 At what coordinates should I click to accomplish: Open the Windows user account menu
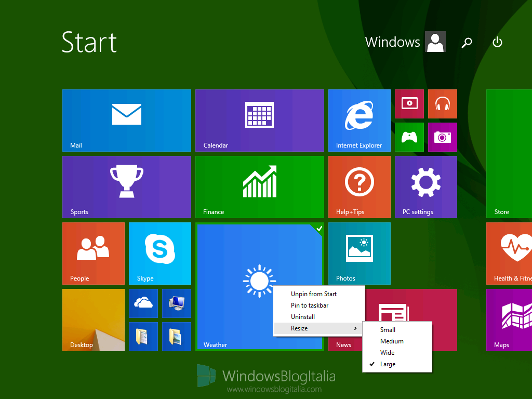click(405, 42)
